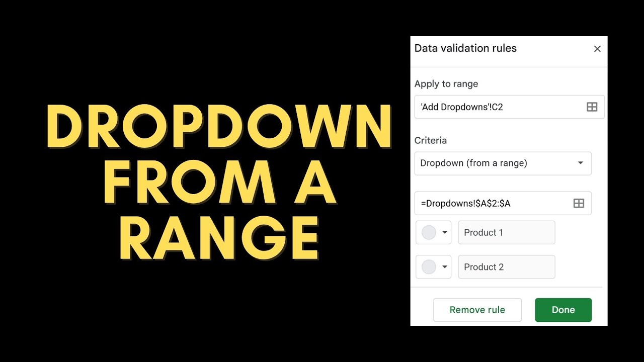
Task: Expand the color arrow beside Product 2
Action: 444,267
